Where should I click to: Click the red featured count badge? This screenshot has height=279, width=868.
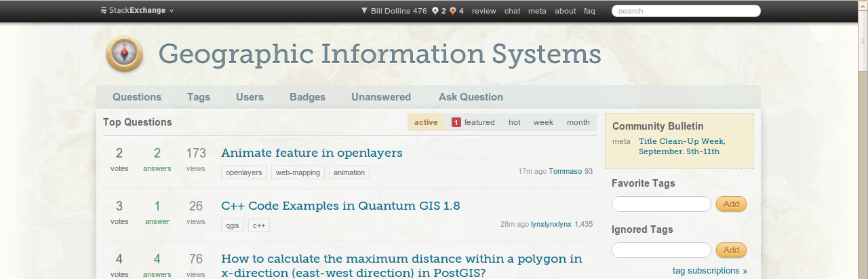tap(456, 122)
